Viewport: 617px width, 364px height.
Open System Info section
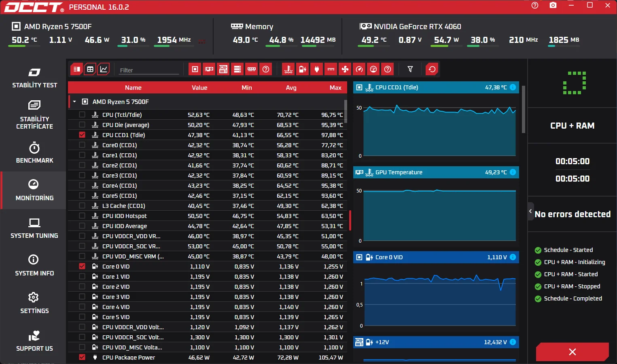coord(34,266)
